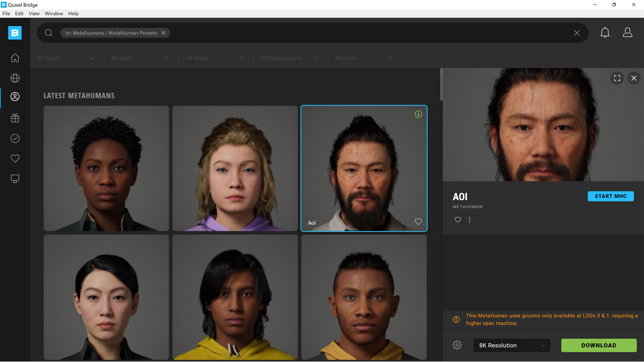Open the All States filter dropdown
This screenshot has height=362, width=644.
[x=215, y=58]
